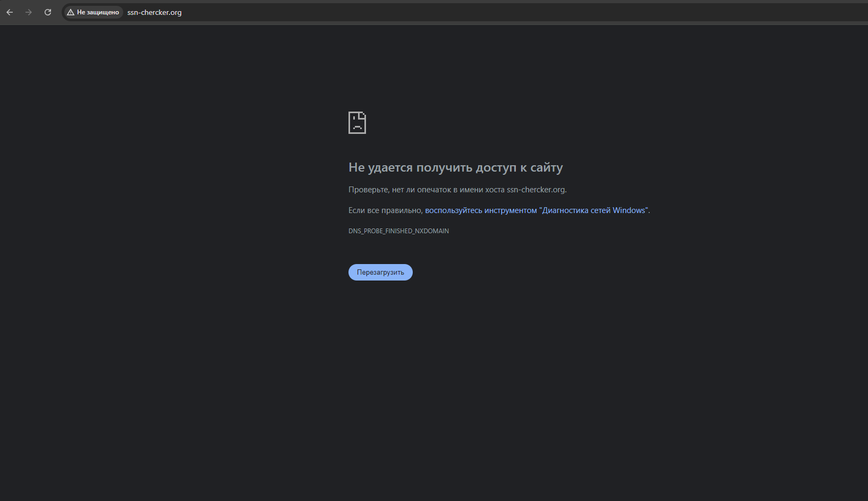Click the DNS_PROBE_FINISHED_NXDOMAIN error code
Screen dimensions: 868x501
[x=398, y=231]
